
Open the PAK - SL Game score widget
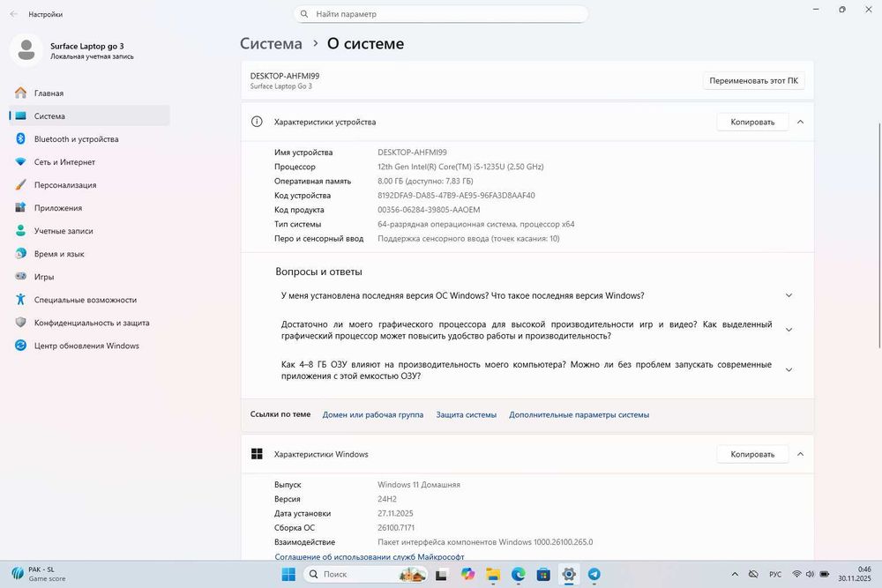pos(40,574)
